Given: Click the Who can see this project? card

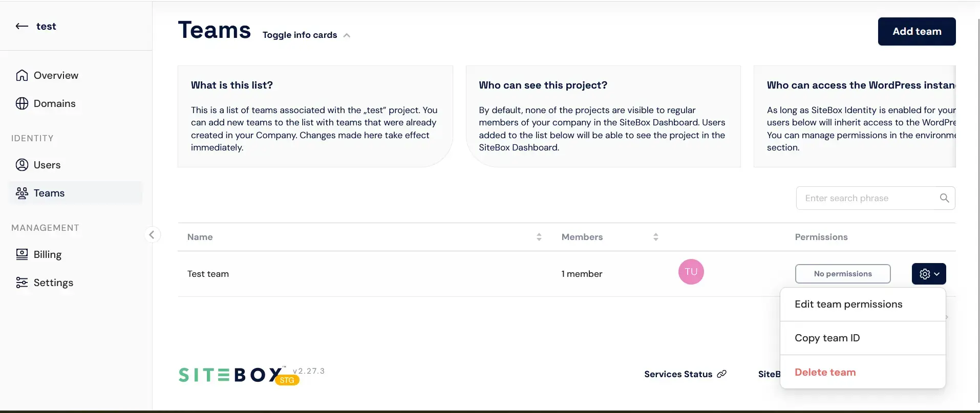Looking at the screenshot, I should point(603,116).
